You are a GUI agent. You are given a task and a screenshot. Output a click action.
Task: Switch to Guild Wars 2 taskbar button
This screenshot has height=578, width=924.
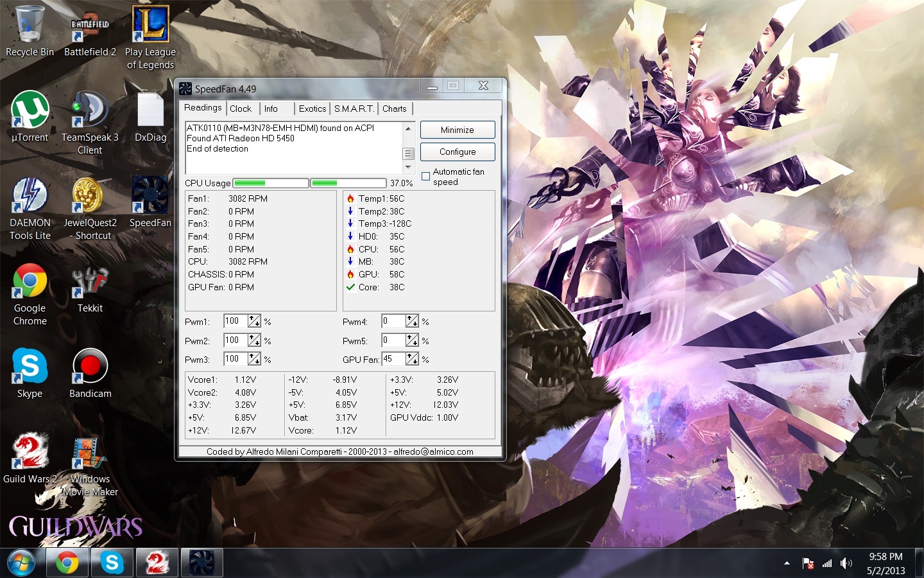pos(157,563)
